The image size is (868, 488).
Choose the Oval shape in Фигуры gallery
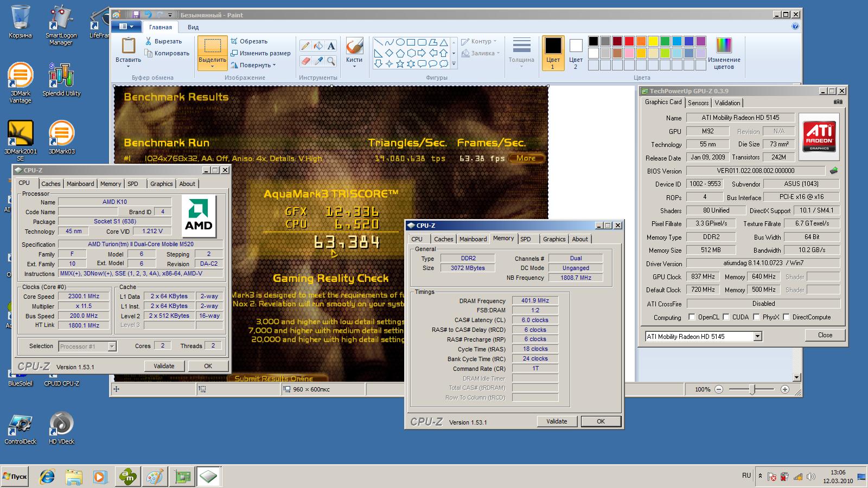[x=400, y=42]
